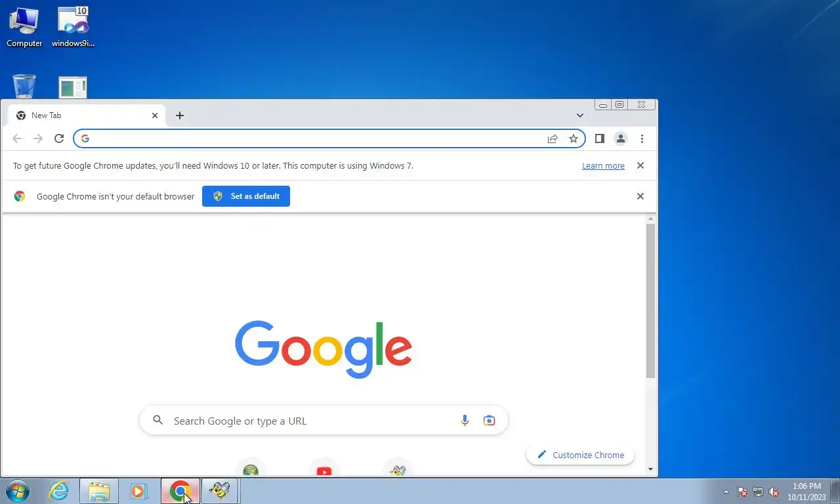840x504 pixels.
Task: Click the magnifier icon in the search box
Action: pos(157,420)
